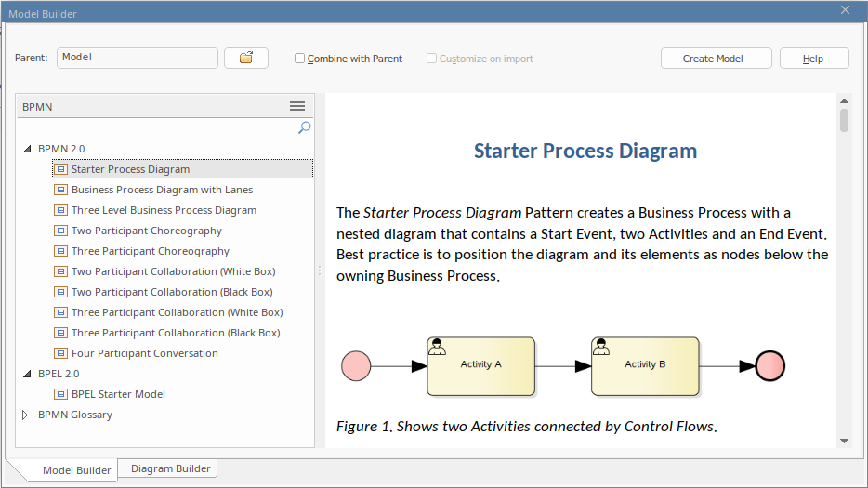This screenshot has width=868, height=488.
Task: Select the Model Builder tab
Action: click(x=76, y=470)
